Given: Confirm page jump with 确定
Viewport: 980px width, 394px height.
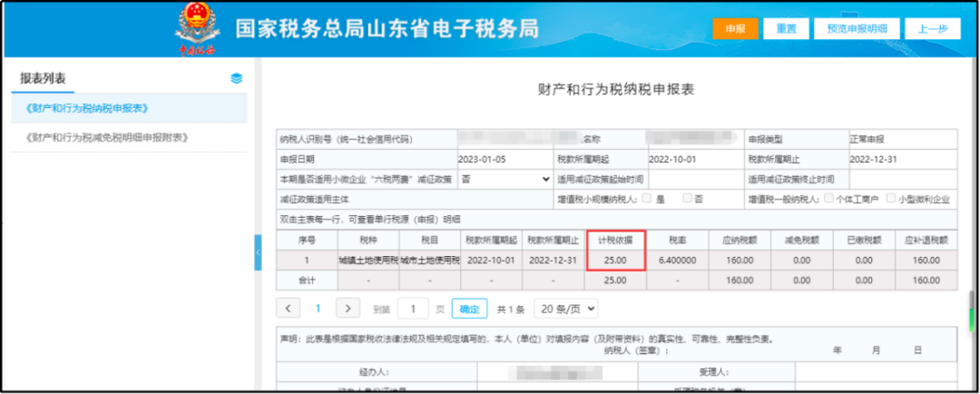Looking at the screenshot, I should [469, 309].
